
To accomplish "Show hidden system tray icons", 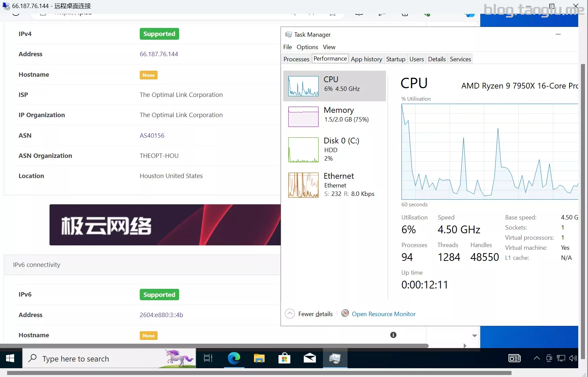I will click(536, 358).
